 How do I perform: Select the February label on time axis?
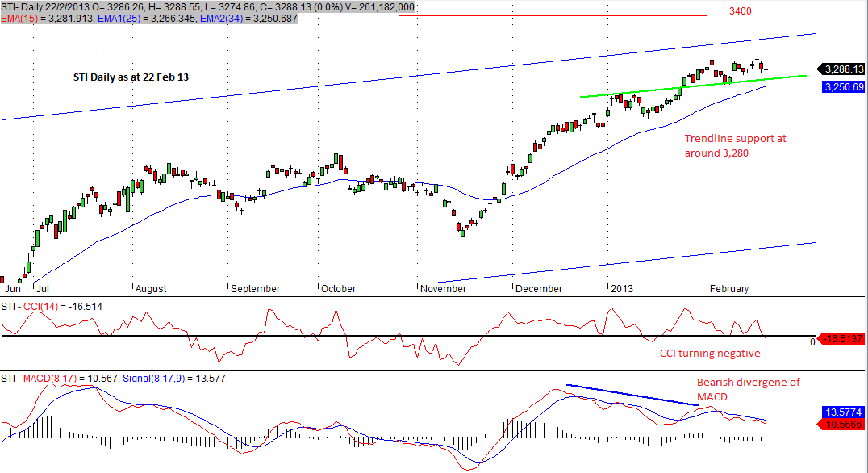tap(729, 288)
